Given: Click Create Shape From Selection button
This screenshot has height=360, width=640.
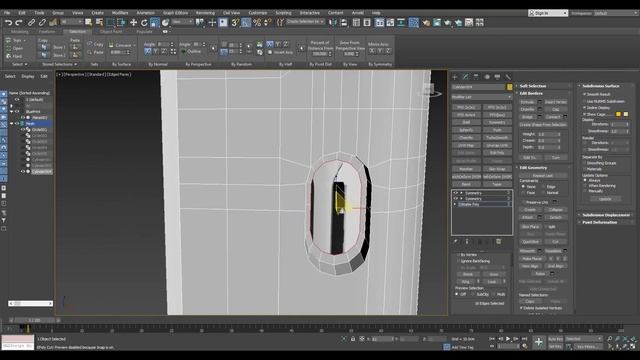Looking at the screenshot, I should pos(543,124).
